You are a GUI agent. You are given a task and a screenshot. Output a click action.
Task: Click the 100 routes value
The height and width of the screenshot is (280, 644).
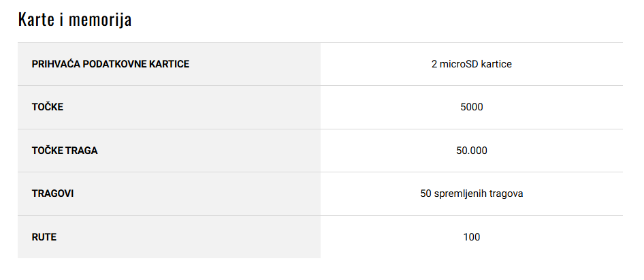click(x=472, y=237)
